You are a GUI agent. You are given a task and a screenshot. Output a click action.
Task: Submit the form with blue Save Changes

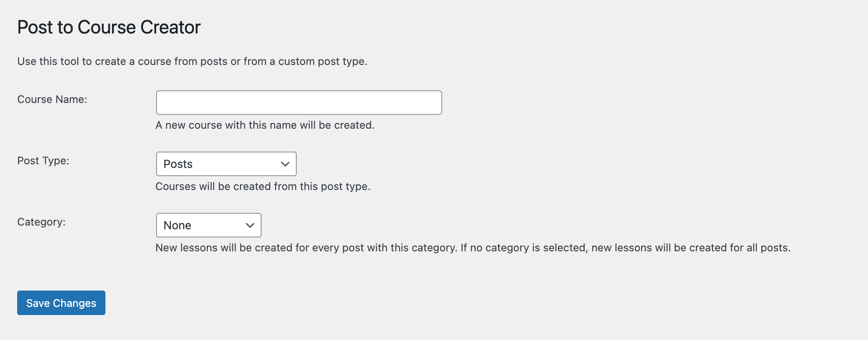61,303
